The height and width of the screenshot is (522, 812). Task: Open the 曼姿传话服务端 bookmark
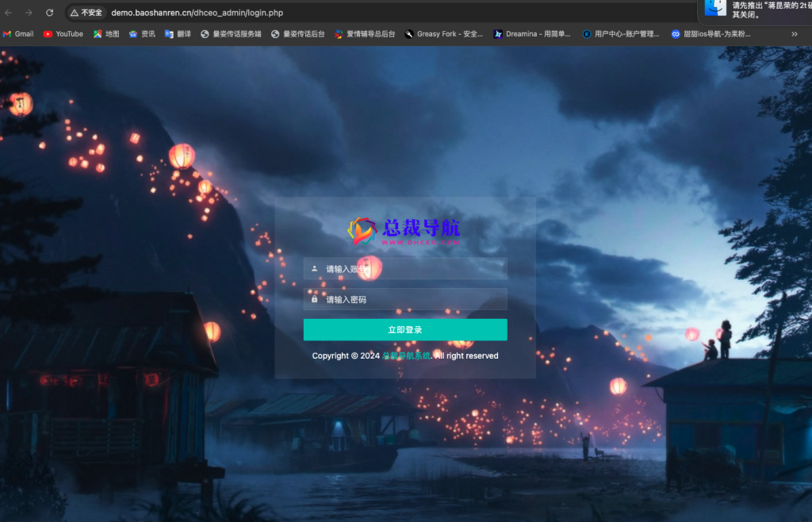tap(231, 33)
